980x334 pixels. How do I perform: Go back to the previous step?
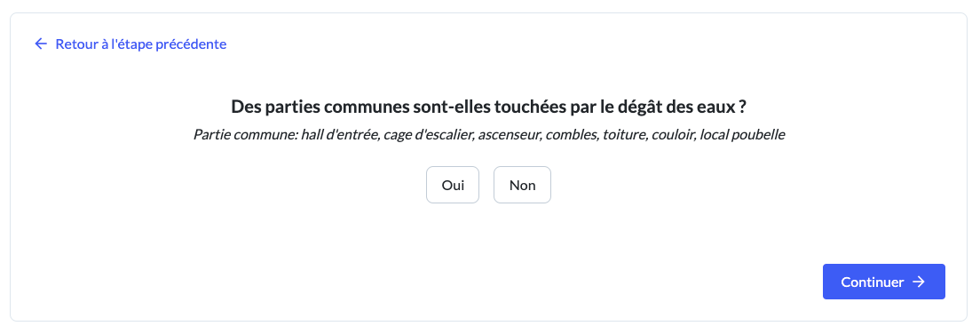[130, 44]
